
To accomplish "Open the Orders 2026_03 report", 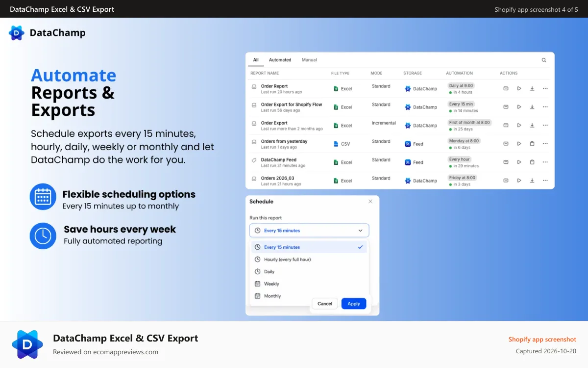I will pyautogui.click(x=278, y=178).
